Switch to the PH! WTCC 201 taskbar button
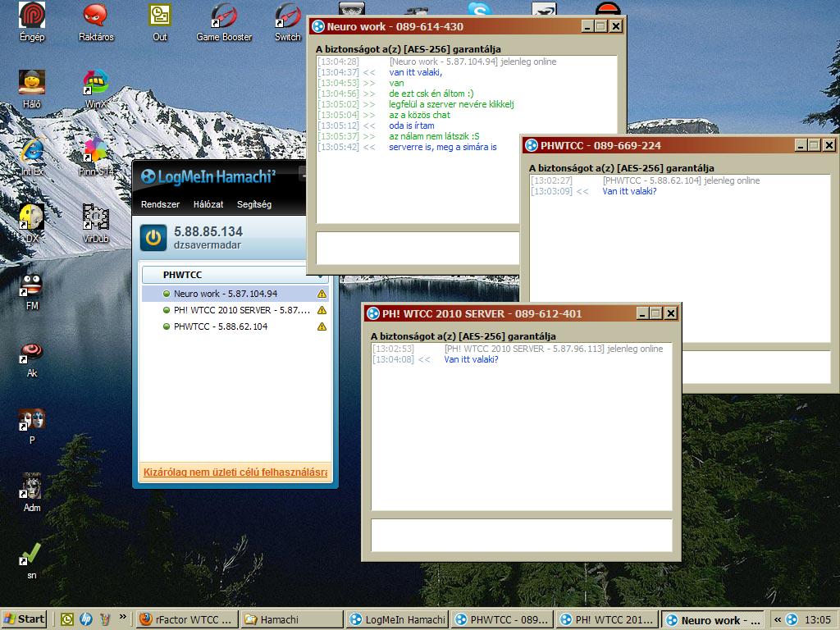Screen dimensions: 840x630 tap(607, 620)
